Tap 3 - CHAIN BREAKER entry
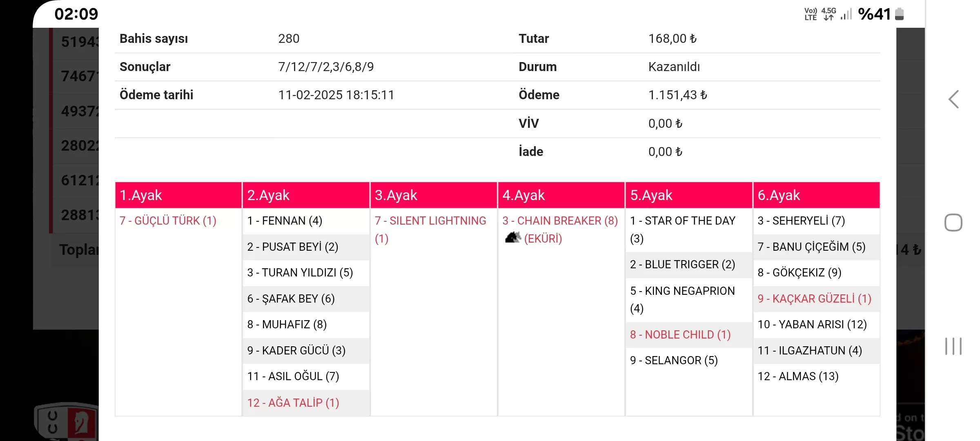Screen dimensions: 980x441 click(560, 221)
